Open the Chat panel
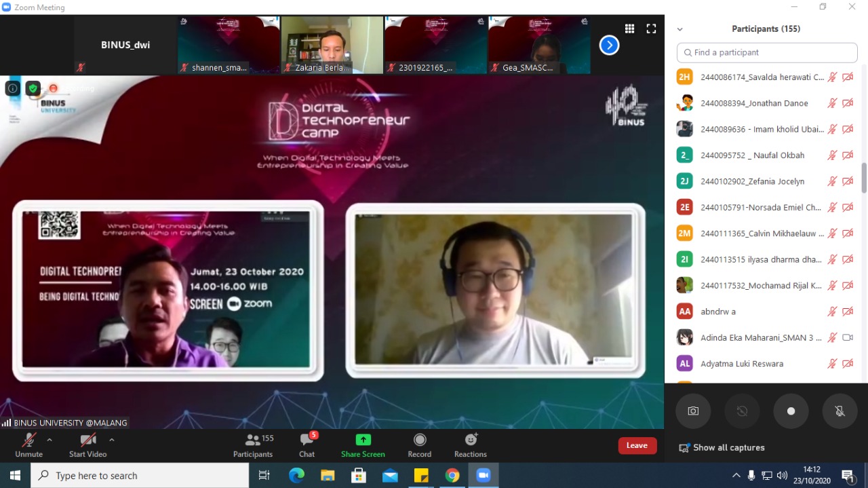The height and width of the screenshot is (488, 868). point(307,445)
